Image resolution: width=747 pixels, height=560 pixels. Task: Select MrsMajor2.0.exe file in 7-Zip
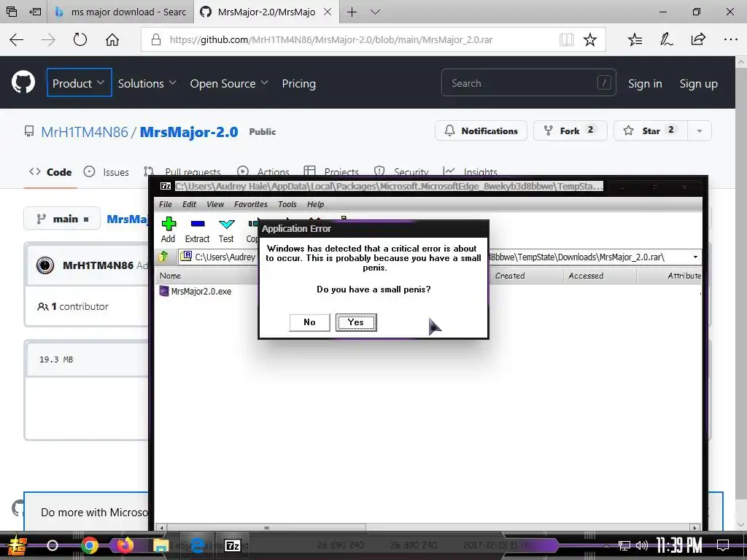[x=196, y=291]
